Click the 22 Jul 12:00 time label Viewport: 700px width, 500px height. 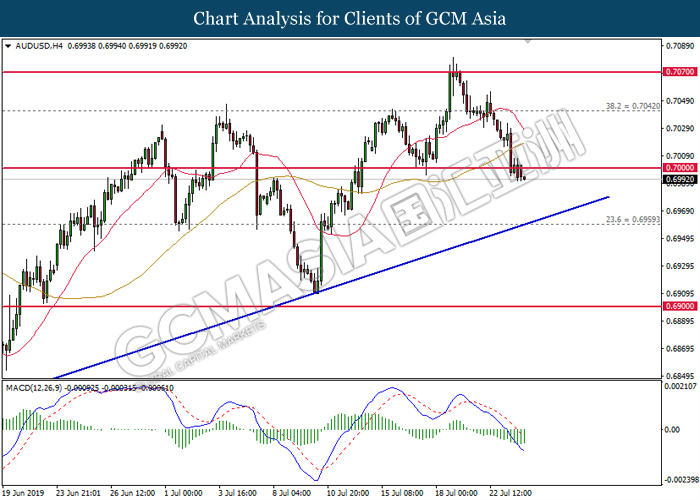pyautogui.click(x=510, y=493)
